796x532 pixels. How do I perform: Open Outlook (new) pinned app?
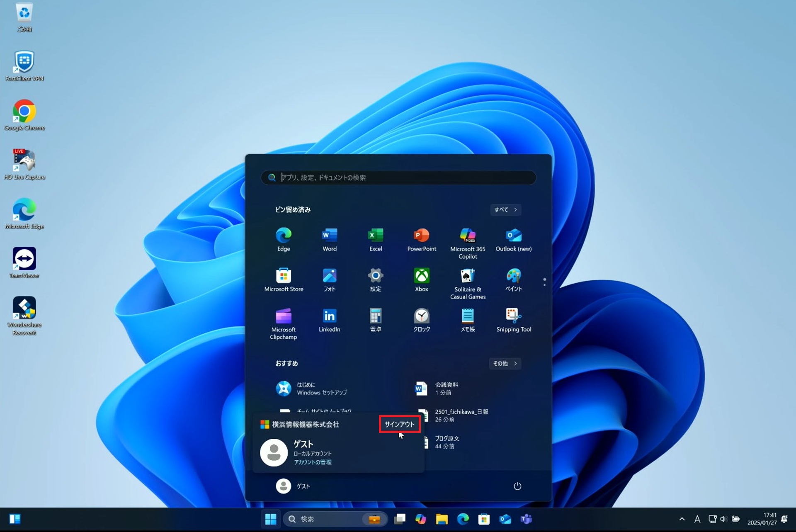[x=514, y=240]
